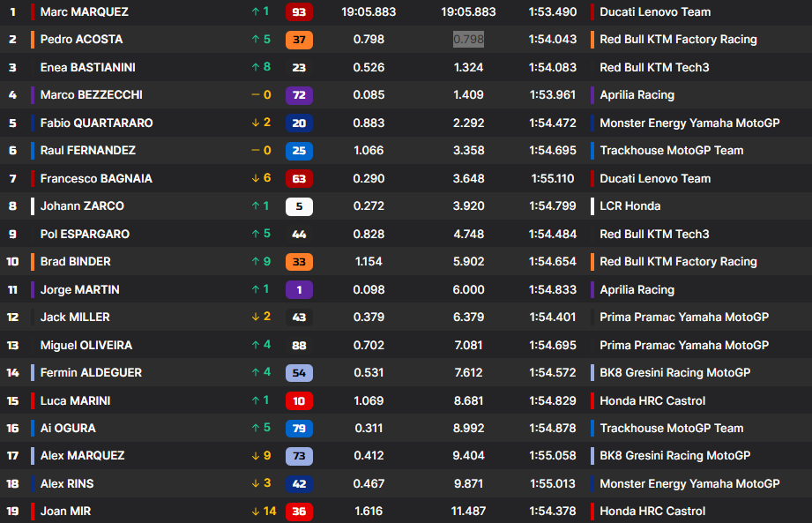Click Alex Marquez's down 9 position indicator
This screenshot has width=812, height=523.
tap(261, 456)
